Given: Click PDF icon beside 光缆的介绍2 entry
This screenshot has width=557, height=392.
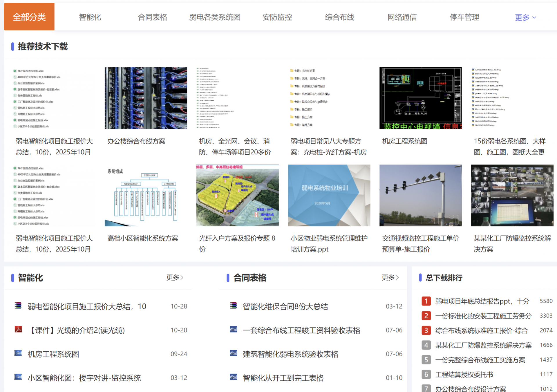Looking at the screenshot, I should [x=18, y=329].
